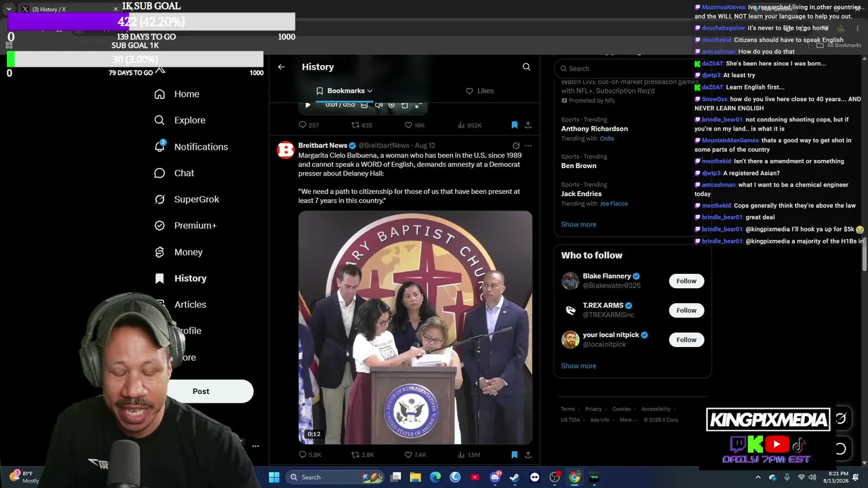This screenshot has height=488, width=868.
Task: Open Articles in the sidebar
Action: (180, 305)
